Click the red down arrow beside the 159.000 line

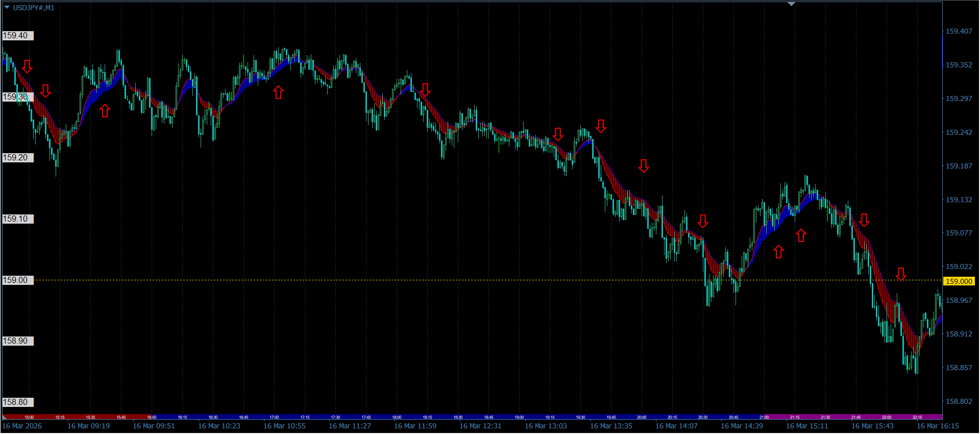(901, 274)
